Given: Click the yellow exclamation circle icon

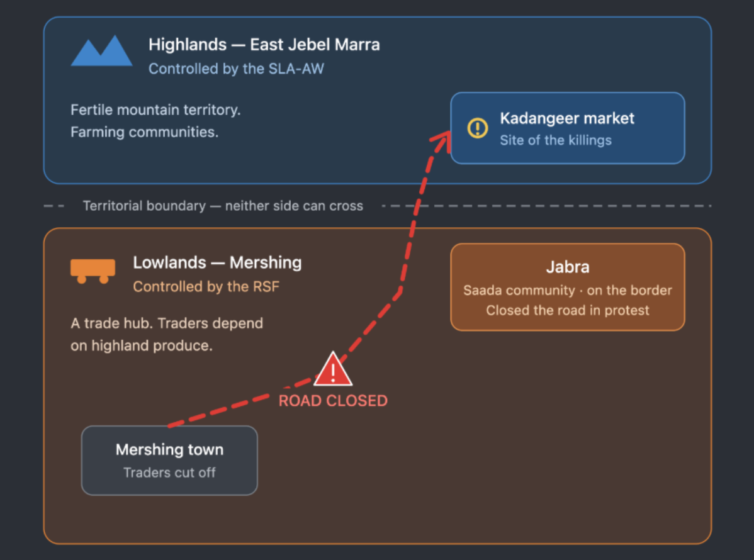Looking at the screenshot, I should click(478, 128).
